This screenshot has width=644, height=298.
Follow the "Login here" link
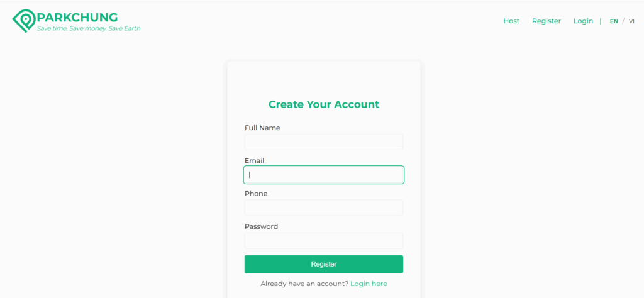coord(369,284)
